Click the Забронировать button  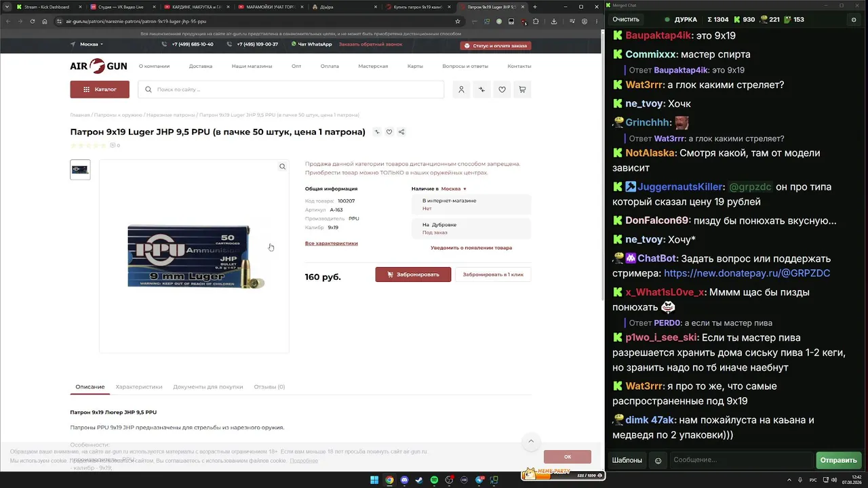(413, 274)
